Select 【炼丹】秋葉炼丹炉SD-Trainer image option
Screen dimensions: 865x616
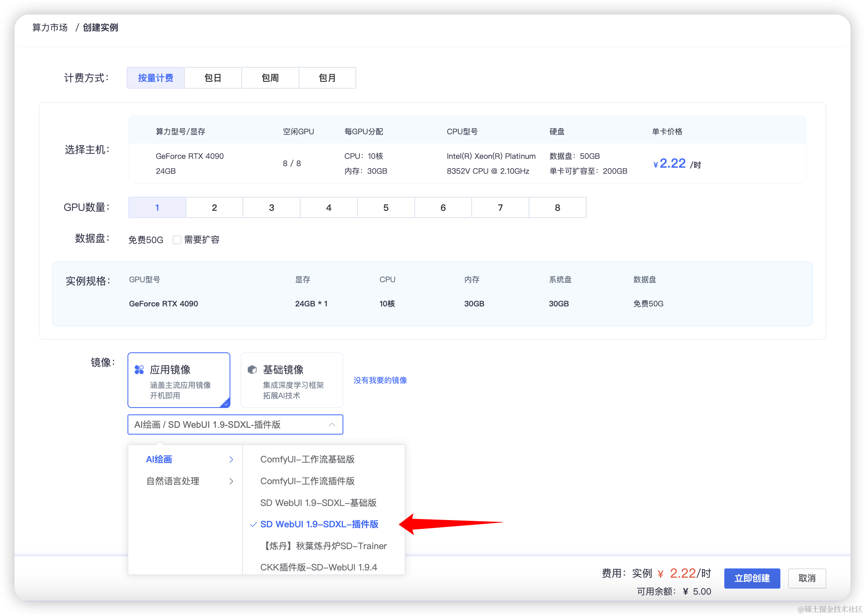click(x=324, y=546)
